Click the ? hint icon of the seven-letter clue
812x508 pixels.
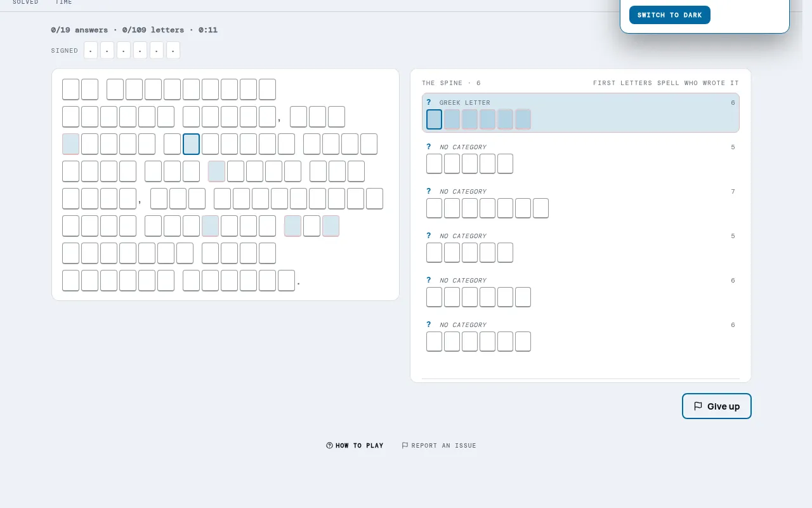429,191
